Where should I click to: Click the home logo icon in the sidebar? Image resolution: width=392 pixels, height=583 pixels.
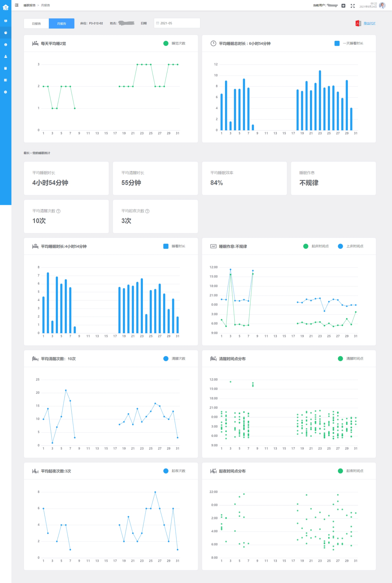click(6, 7)
